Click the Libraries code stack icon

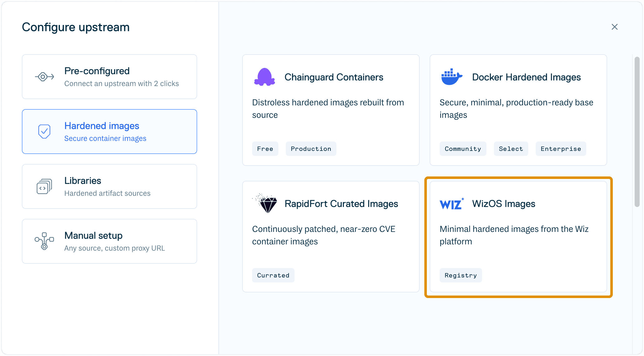pos(44,186)
